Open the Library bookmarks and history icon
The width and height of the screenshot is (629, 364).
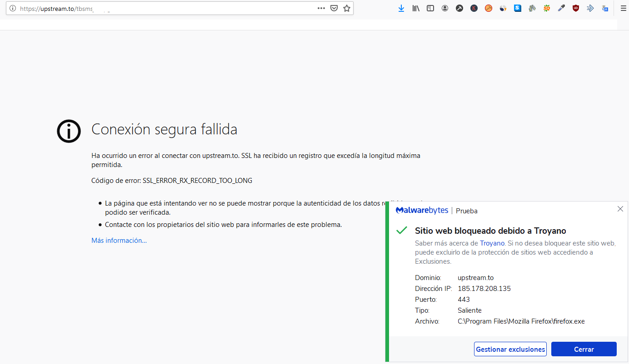click(416, 8)
